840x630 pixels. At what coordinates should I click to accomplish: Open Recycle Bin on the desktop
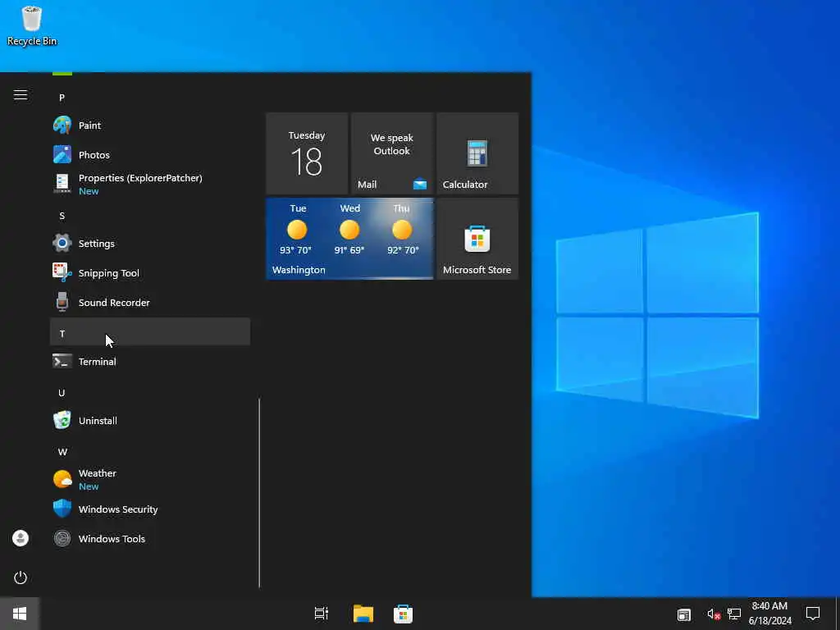coord(32,25)
